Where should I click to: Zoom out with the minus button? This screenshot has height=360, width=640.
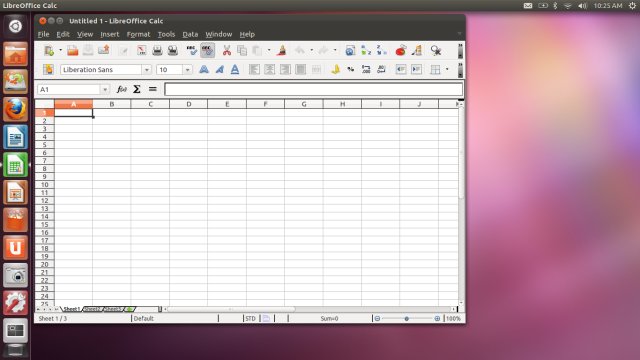tap(378, 318)
